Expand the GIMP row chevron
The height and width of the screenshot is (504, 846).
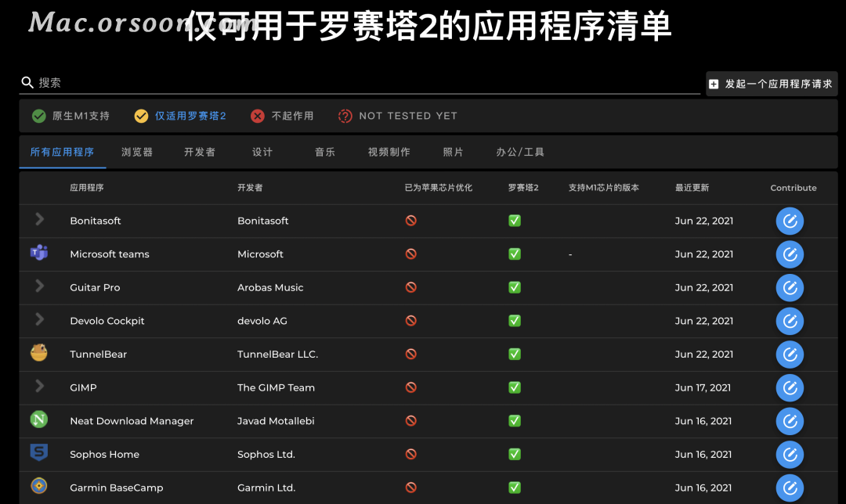[39, 386]
